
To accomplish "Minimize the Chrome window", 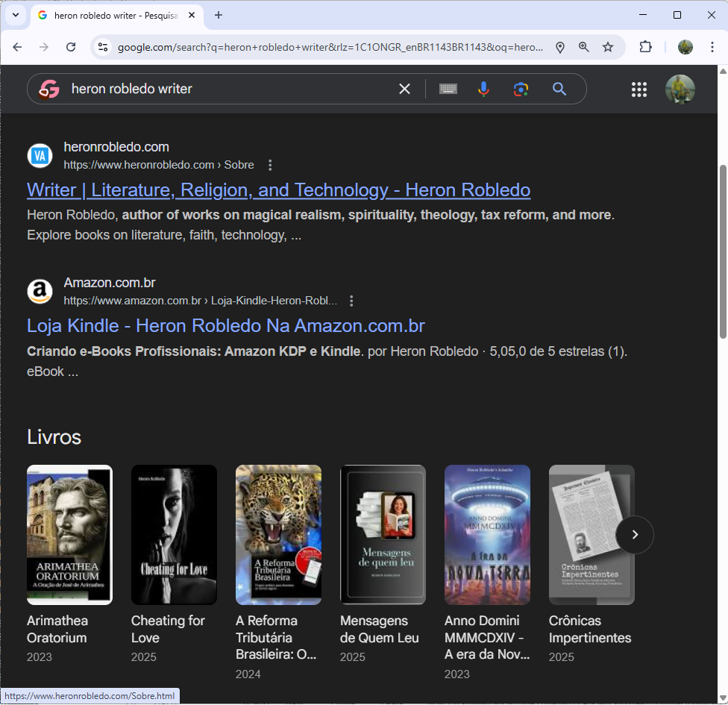I will coord(643,15).
